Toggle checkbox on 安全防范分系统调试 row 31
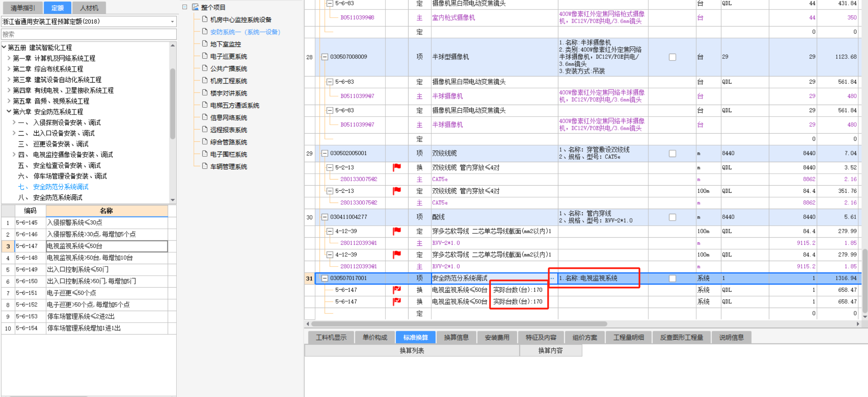This screenshot has height=397, width=868. (672, 278)
